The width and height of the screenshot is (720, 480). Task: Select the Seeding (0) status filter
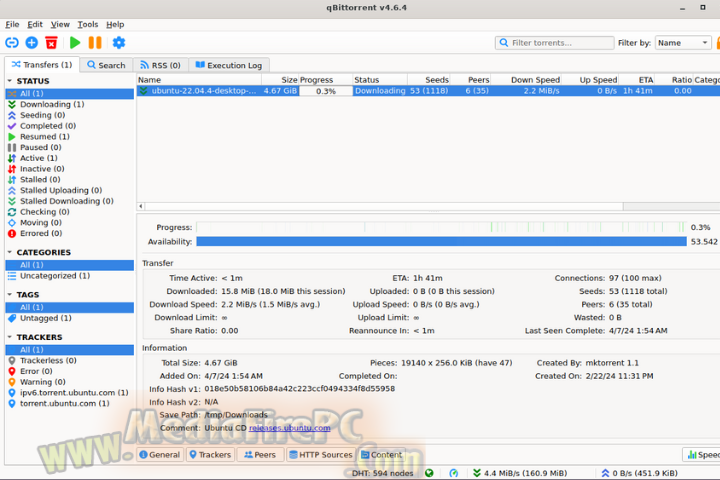point(70,115)
